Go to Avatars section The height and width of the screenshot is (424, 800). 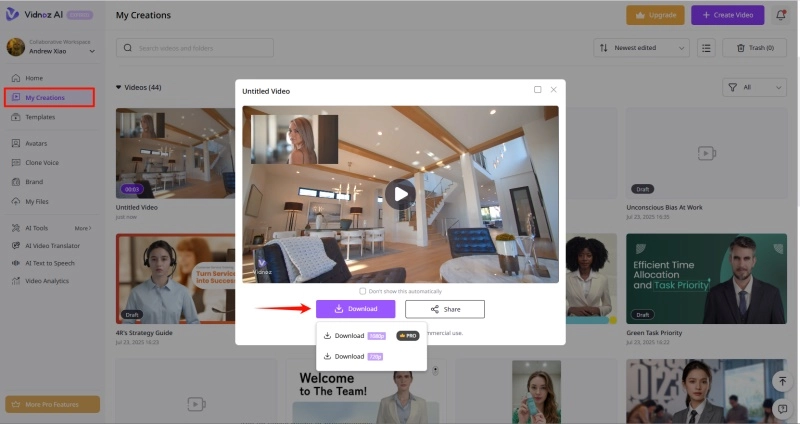point(36,143)
